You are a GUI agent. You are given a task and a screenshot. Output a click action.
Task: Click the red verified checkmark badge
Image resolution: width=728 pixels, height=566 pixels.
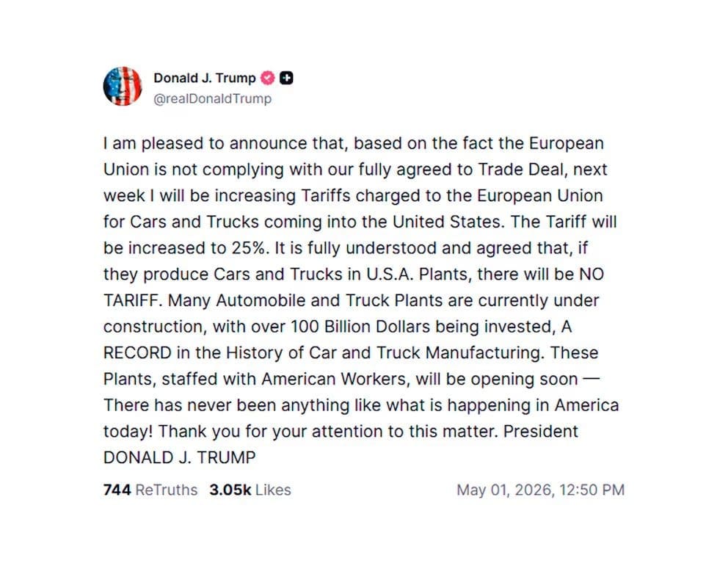pyautogui.click(x=268, y=78)
